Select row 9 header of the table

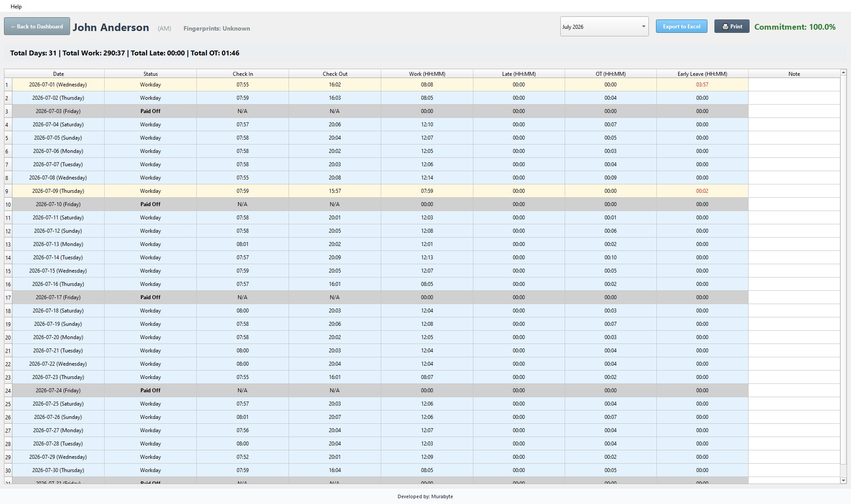[8, 191]
